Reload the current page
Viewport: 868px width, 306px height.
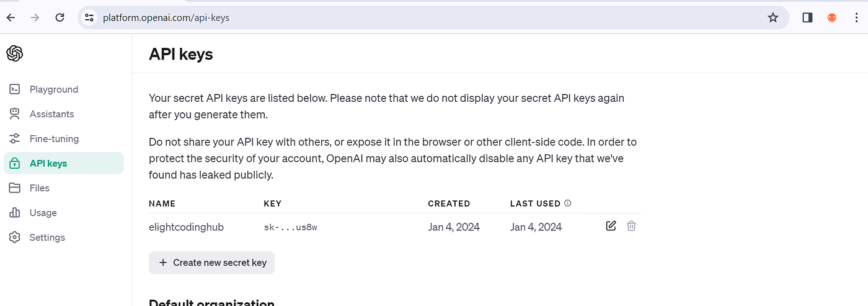point(60,17)
